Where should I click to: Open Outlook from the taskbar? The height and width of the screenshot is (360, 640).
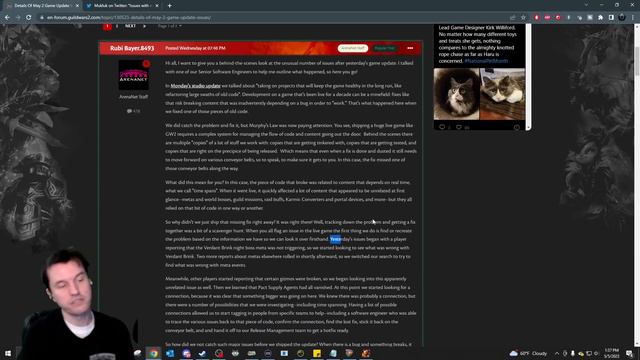[x=170, y=353]
